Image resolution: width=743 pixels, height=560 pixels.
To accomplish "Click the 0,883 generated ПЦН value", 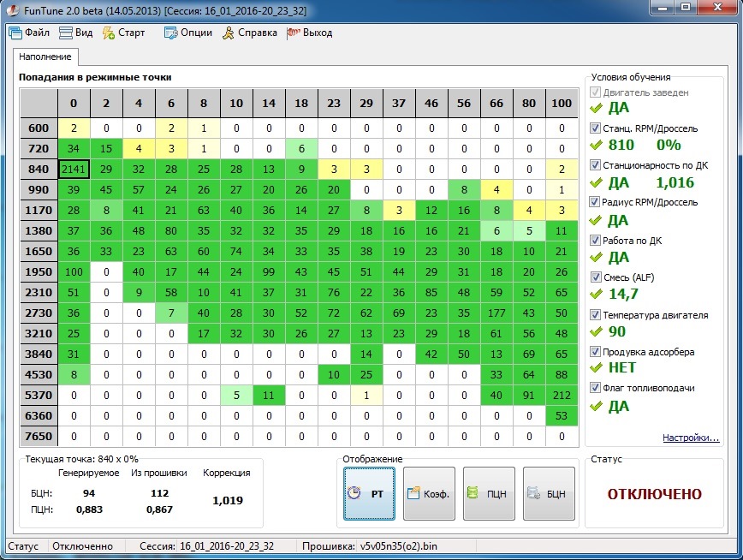I will click(89, 509).
